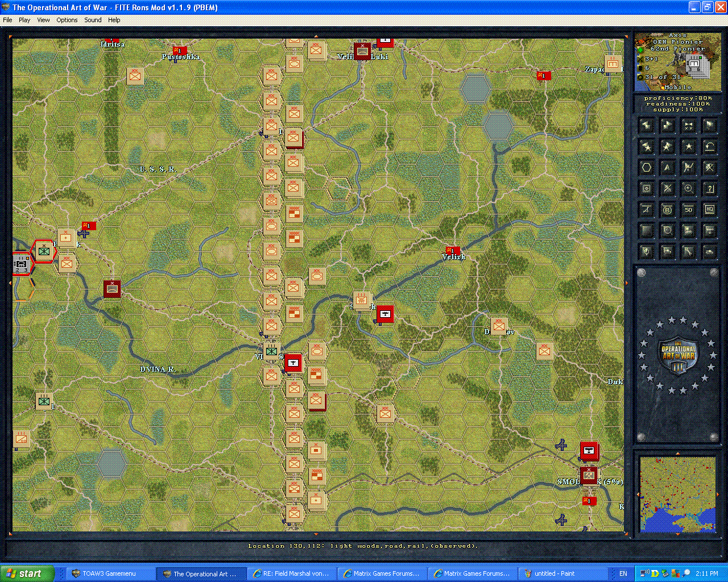Click the microphone icon
The height and width of the screenshot is (582, 728).
647,252
